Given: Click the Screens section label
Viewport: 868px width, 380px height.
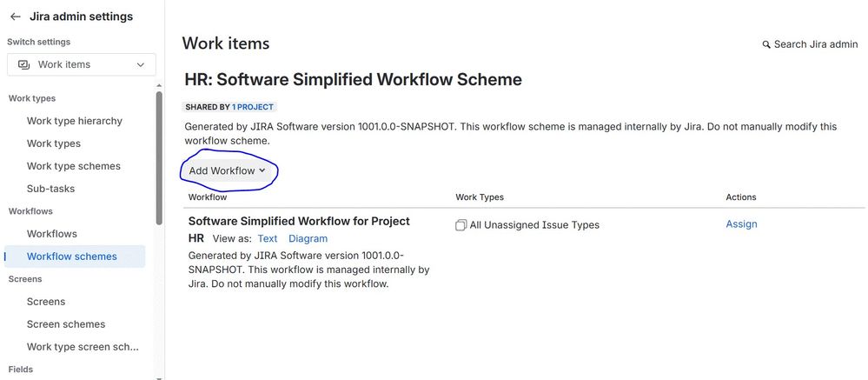Looking at the screenshot, I should click(25, 279).
